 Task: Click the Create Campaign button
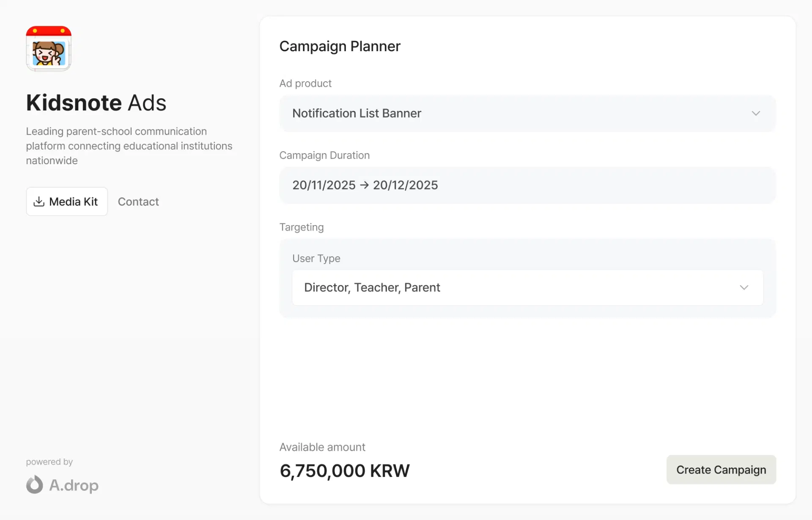coord(721,470)
